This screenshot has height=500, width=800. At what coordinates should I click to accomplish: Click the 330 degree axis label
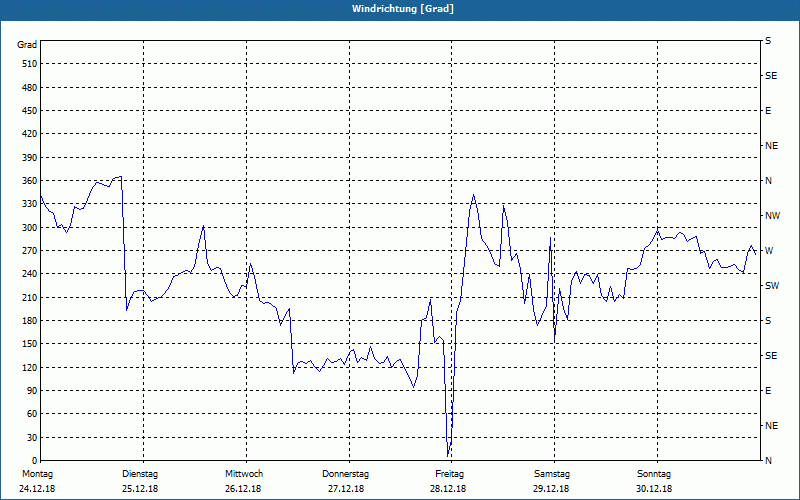click(29, 204)
